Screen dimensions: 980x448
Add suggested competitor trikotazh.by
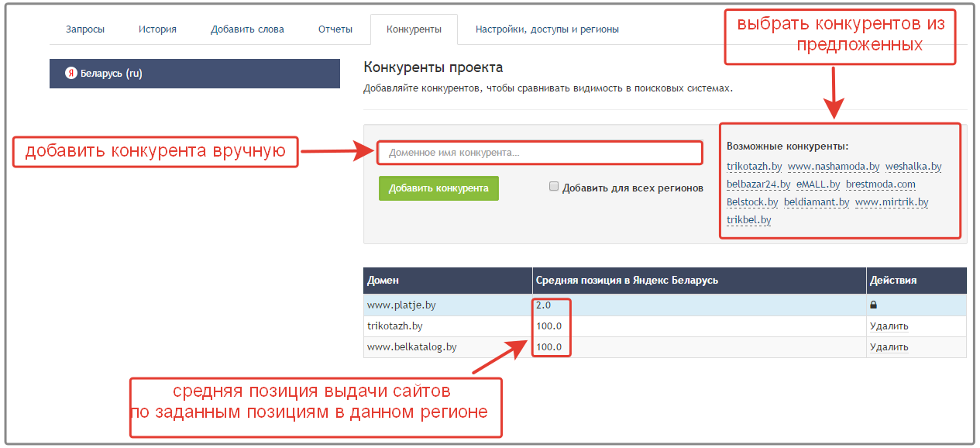point(754,166)
